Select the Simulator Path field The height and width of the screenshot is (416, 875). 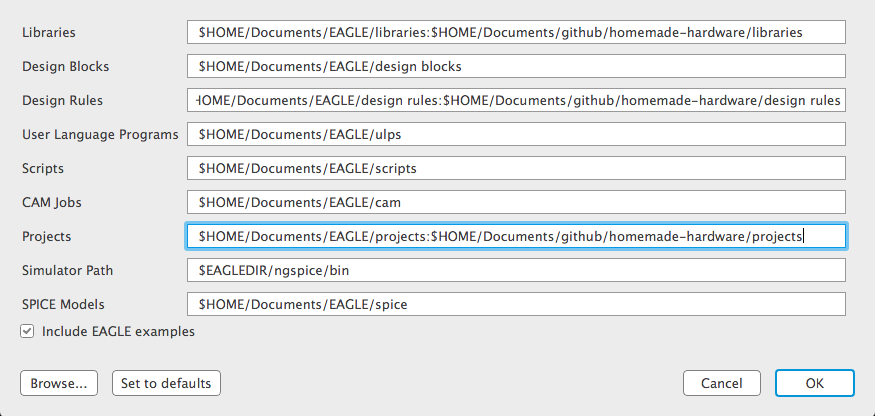click(x=516, y=270)
